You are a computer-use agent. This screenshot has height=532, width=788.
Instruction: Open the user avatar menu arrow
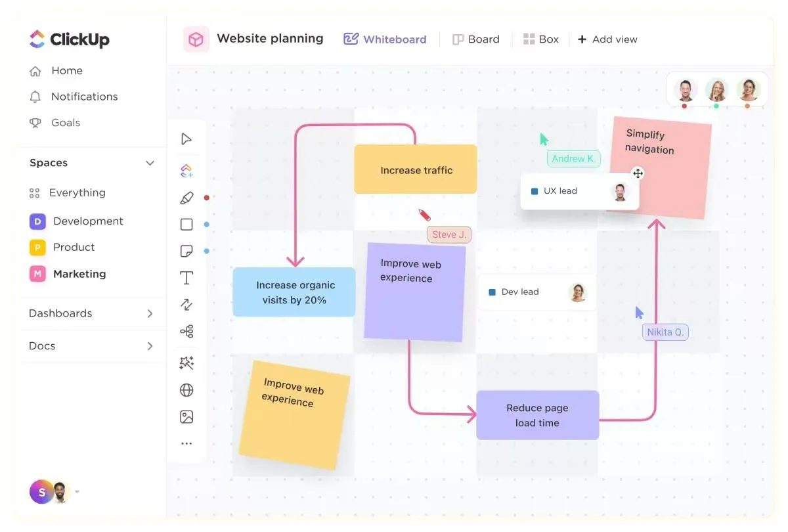(77, 491)
